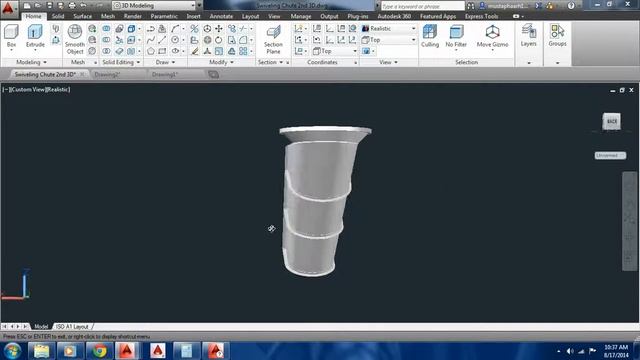640x360 pixels.
Task: Expand the View panel
Action: [388, 62]
